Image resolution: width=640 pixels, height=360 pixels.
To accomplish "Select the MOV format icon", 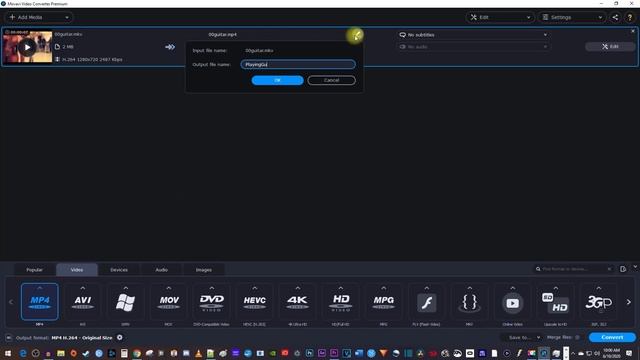I will 169,302.
